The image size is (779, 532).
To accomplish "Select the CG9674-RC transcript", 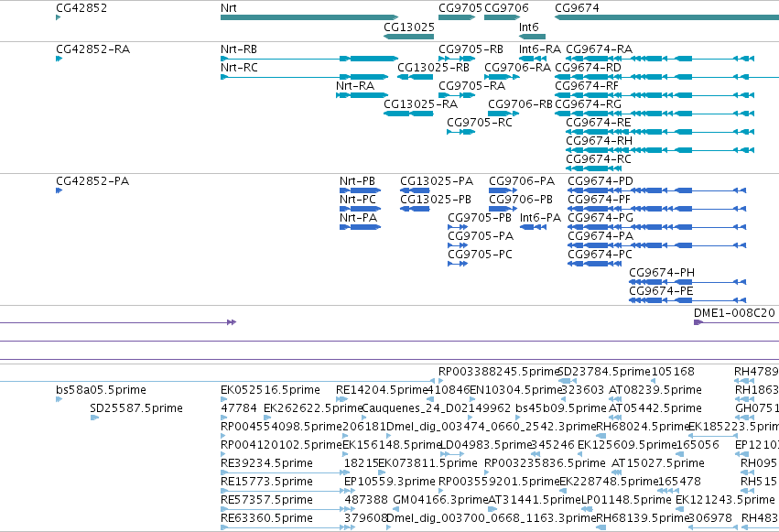I will click(594, 168).
